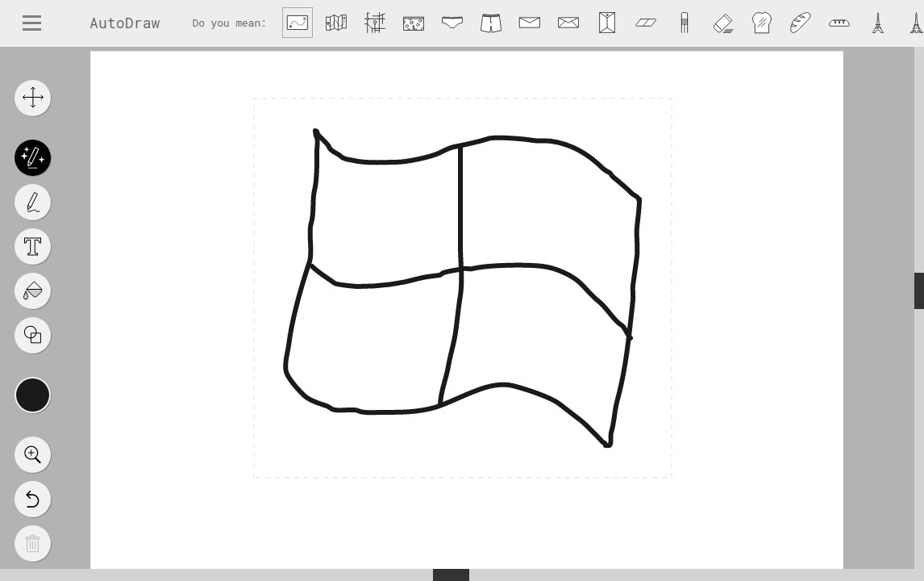This screenshot has width=924, height=581.
Task: Click the Delete trash can button
Action: (32, 544)
